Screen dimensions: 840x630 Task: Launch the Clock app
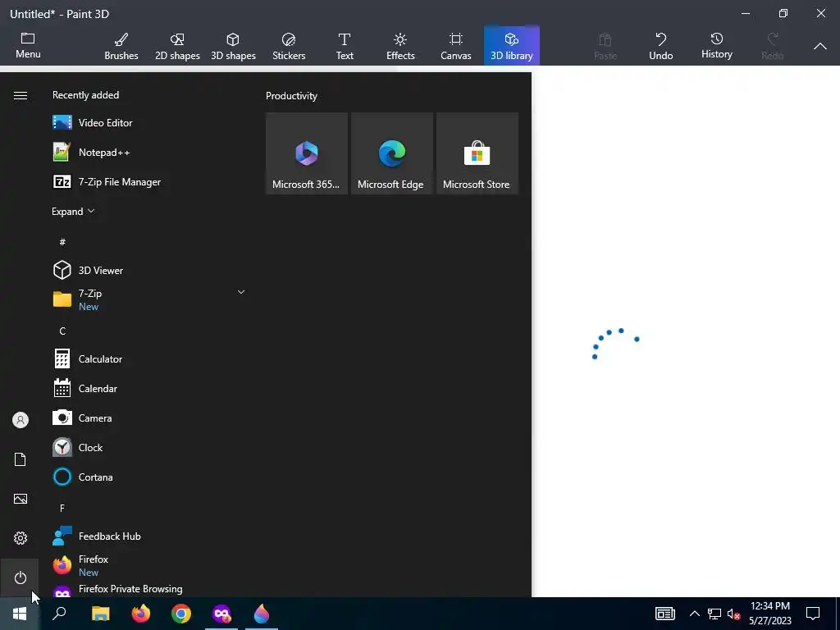150,447
